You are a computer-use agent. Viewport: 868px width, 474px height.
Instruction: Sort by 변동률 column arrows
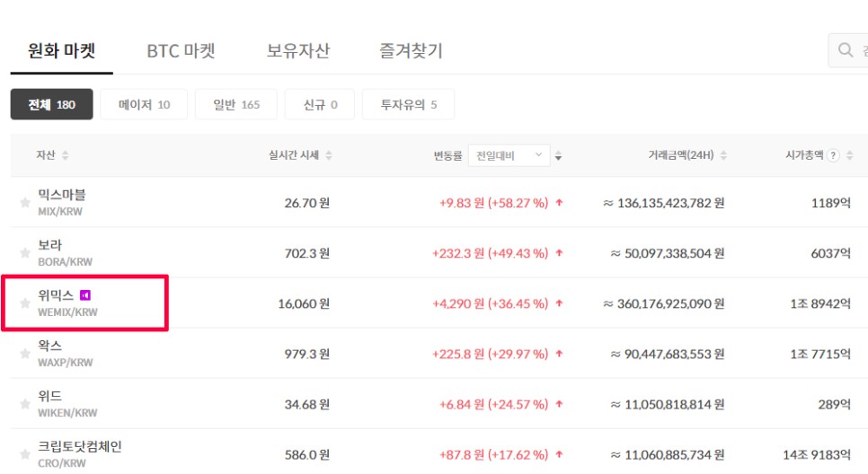(x=558, y=155)
